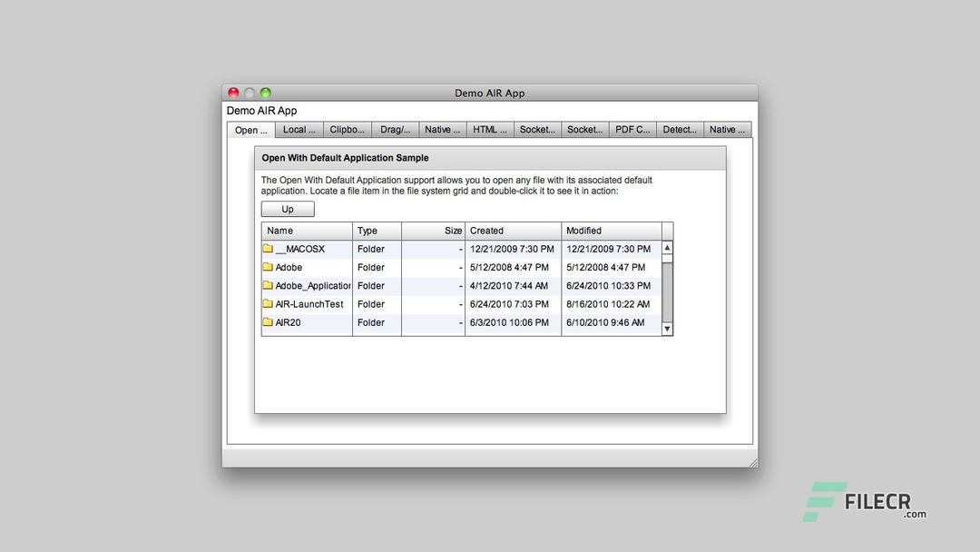This screenshot has width=980, height=552.
Task: Click the AIR20 folder icon
Action: click(268, 322)
